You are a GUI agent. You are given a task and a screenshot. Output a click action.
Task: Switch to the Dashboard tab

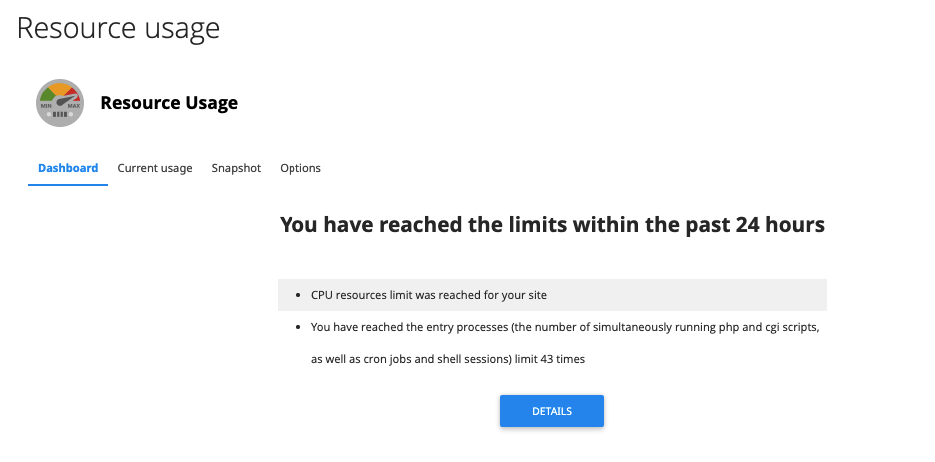click(x=68, y=168)
